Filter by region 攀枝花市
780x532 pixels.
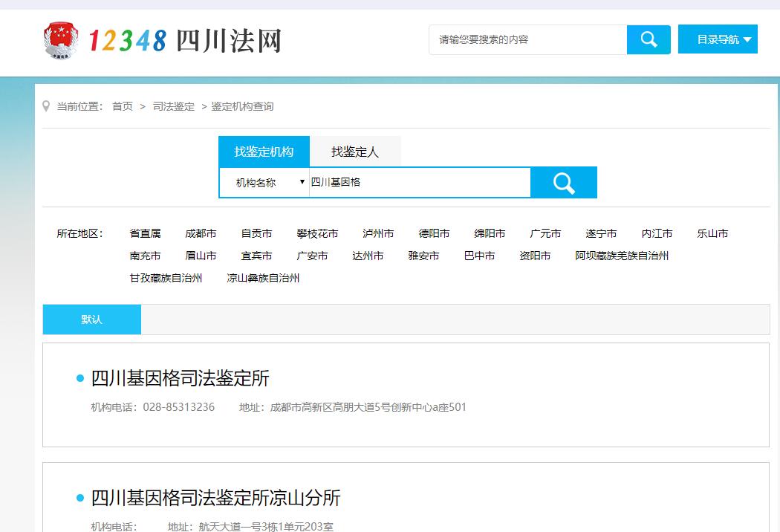click(317, 233)
